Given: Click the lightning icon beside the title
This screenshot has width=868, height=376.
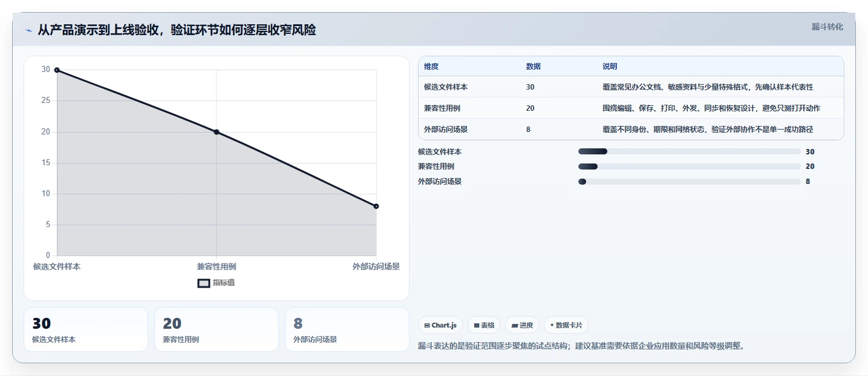Looking at the screenshot, I should pos(28,30).
